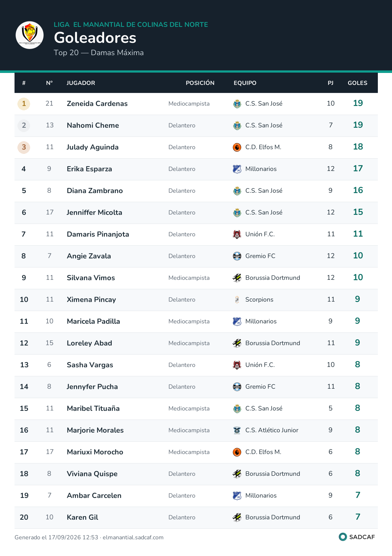This screenshot has width=392, height=556.
Task: Click the GOLES column header
Action: point(358,83)
